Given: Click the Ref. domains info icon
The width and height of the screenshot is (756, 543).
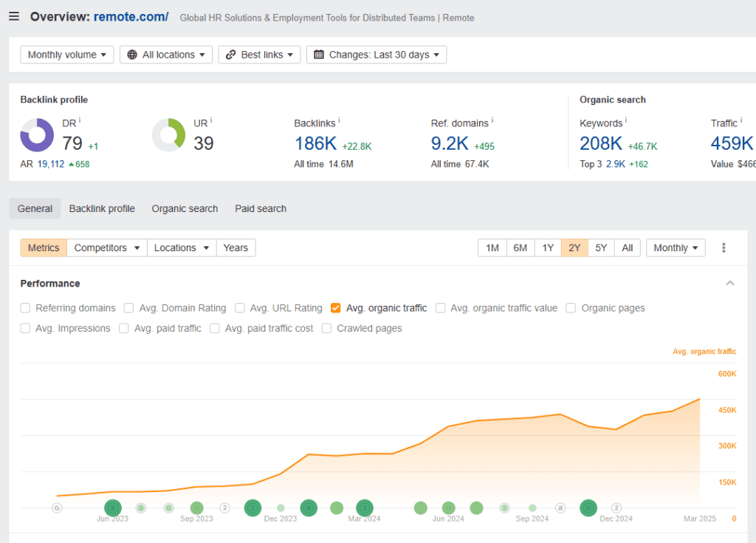Looking at the screenshot, I should [492, 120].
